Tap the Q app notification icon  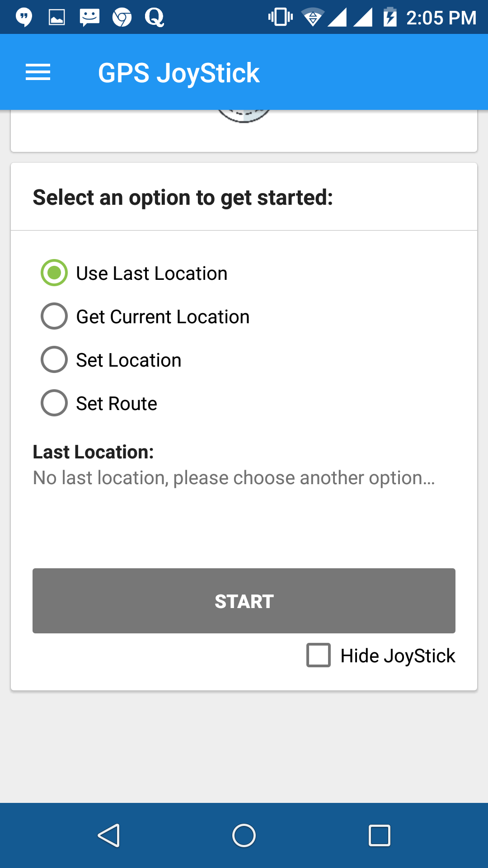coord(154,18)
